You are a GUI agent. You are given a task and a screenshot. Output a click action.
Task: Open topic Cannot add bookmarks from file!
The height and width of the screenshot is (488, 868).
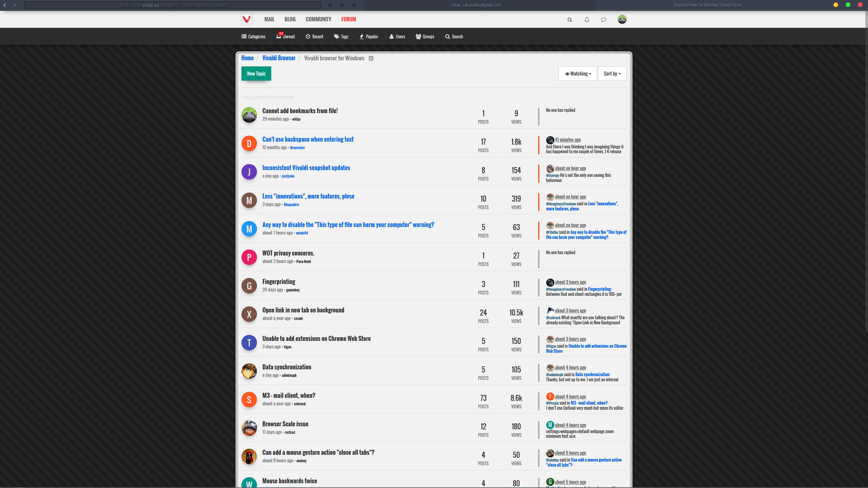(x=300, y=111)
